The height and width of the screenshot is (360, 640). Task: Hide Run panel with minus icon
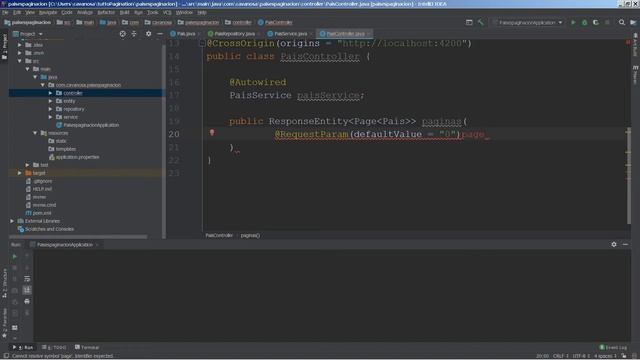click(625, 244)
